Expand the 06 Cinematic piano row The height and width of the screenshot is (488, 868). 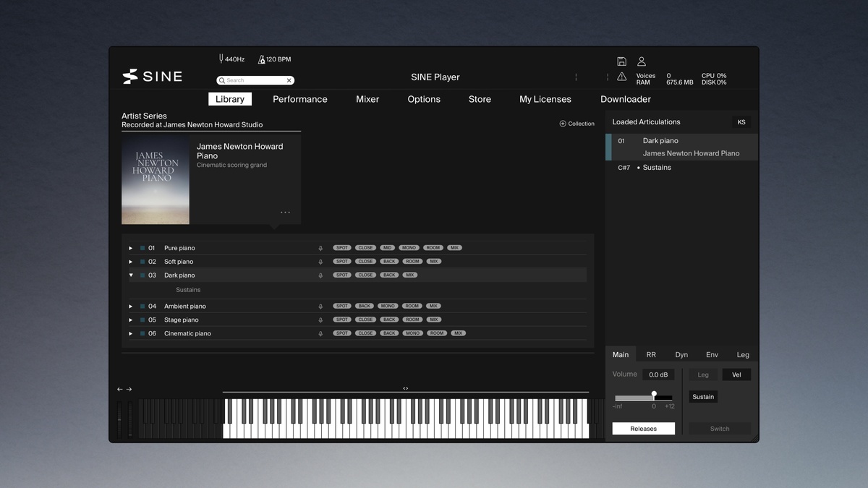tap(131, 333)
